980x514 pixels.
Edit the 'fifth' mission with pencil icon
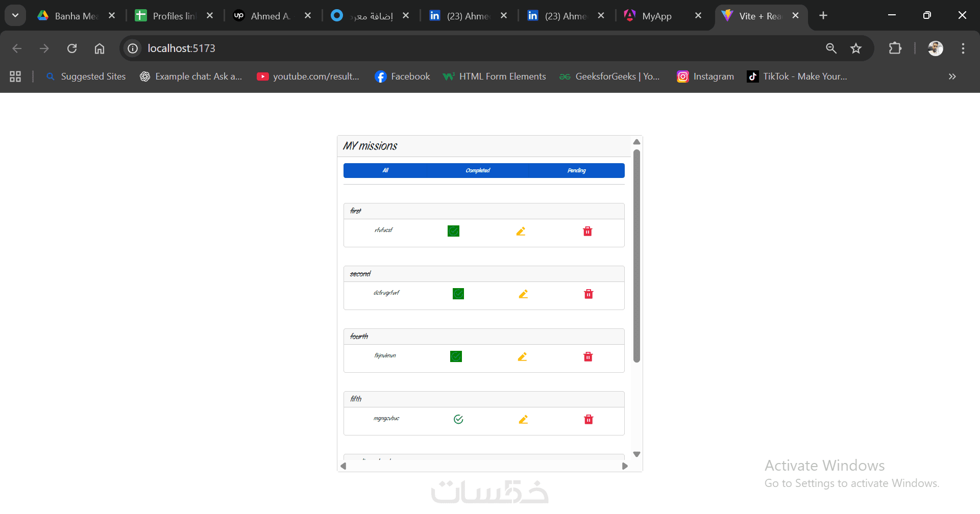(x=523, y=420)
